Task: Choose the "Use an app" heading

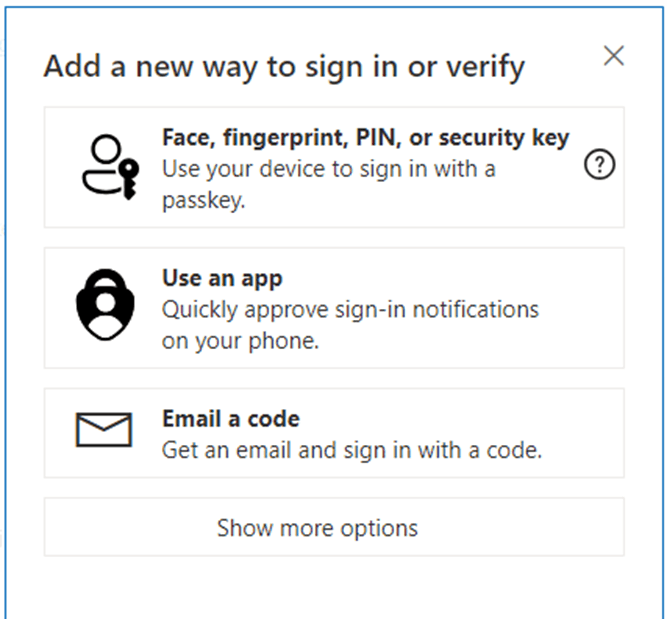Action: [222, 279]
